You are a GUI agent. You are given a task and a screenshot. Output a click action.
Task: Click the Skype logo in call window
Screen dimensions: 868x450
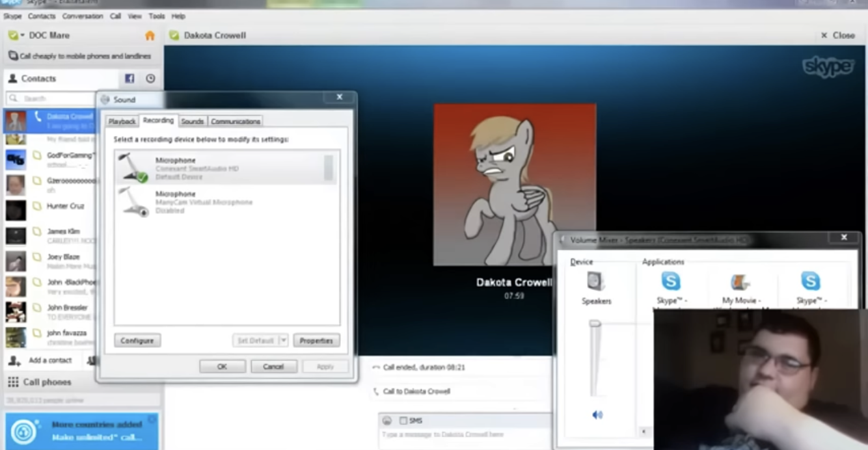pos(828,67)
